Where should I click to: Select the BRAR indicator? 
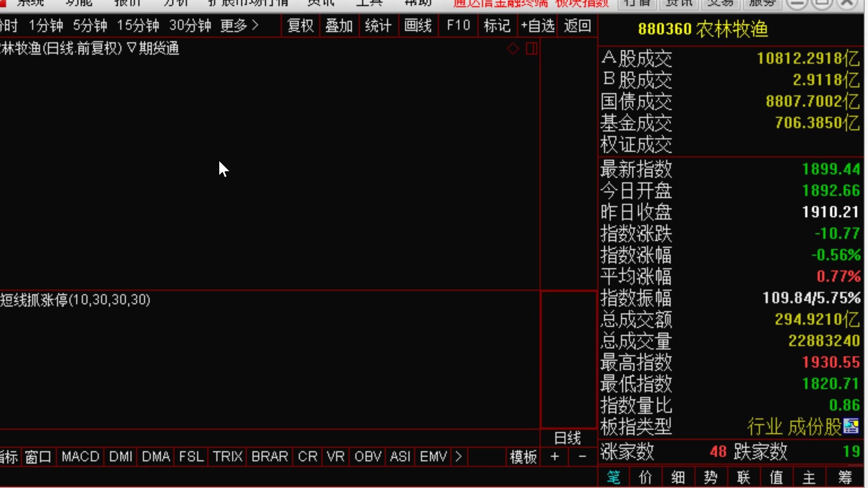coord(270,457)
